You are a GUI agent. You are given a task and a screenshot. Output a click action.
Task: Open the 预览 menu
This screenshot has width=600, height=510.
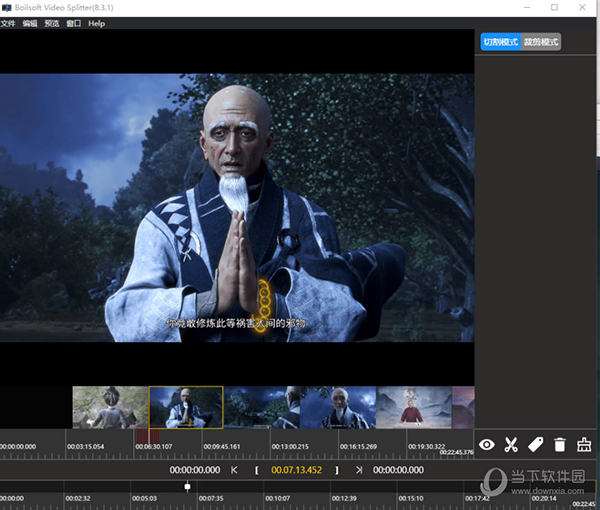[x=52, y=23]
